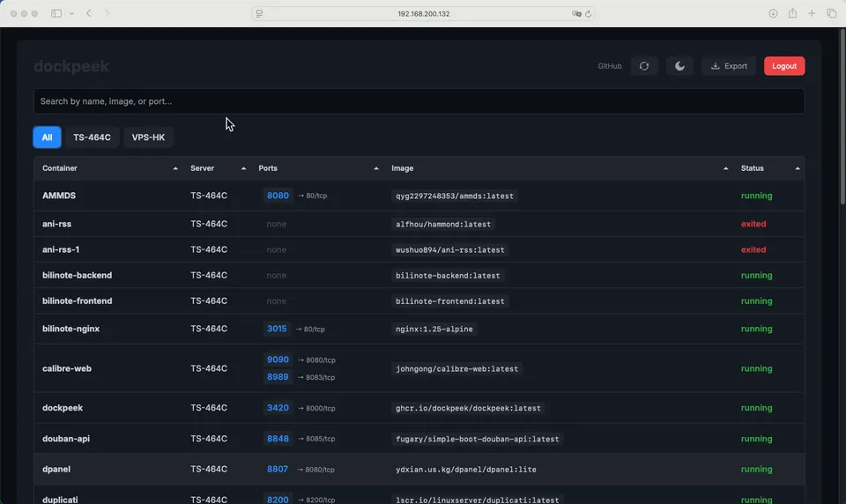Viewport: 846px width, 504px height.
Task: Switch to the VPS-HK server tab
Action: [148, 137]
